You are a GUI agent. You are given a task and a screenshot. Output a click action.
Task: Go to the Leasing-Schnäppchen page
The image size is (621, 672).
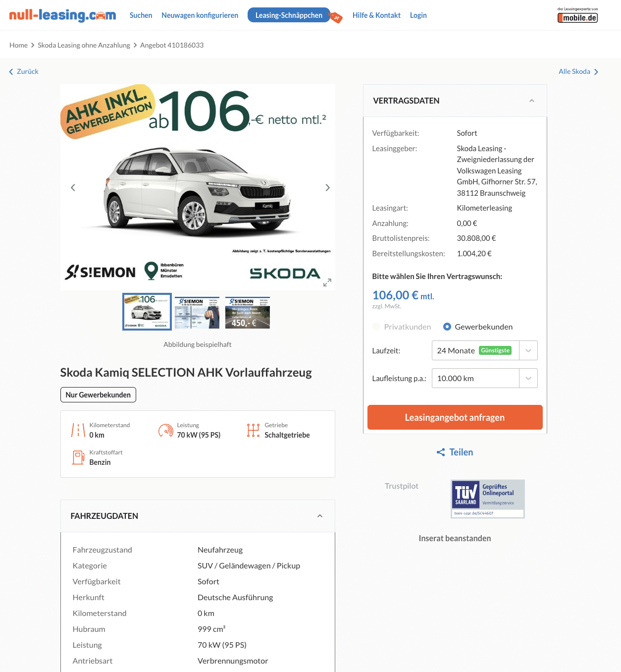pos(289,15)
